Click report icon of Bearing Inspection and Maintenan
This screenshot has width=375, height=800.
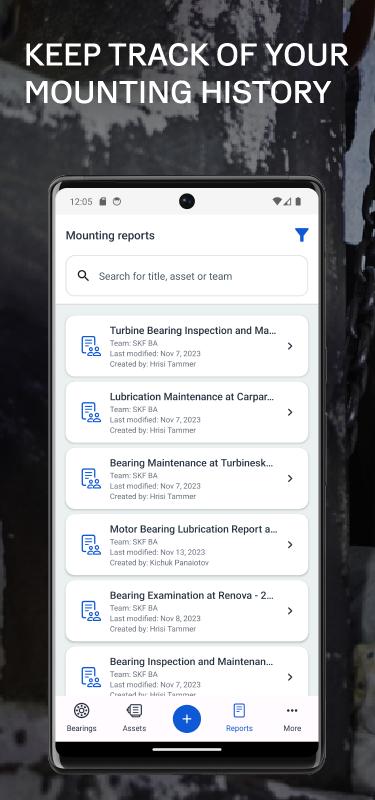pos(91,677)
